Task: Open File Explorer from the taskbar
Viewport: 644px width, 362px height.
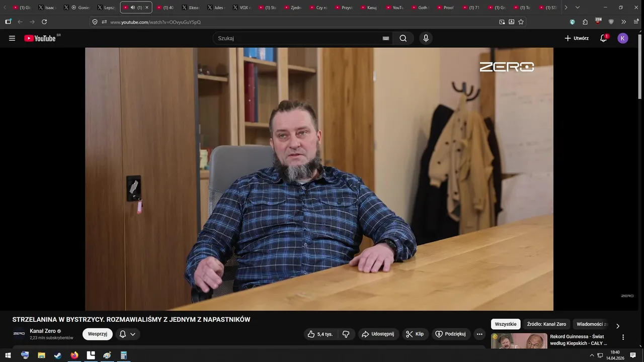Action: point(41,355)
